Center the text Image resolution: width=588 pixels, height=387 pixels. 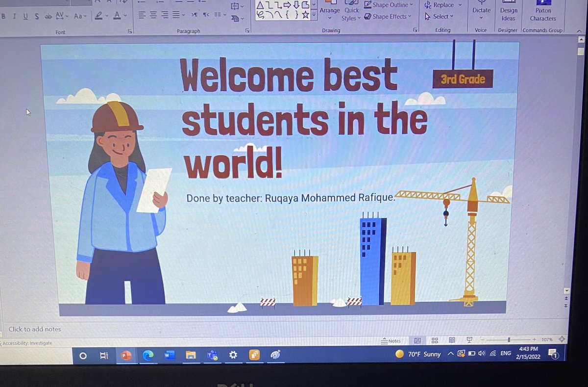[x=152, y=15]
